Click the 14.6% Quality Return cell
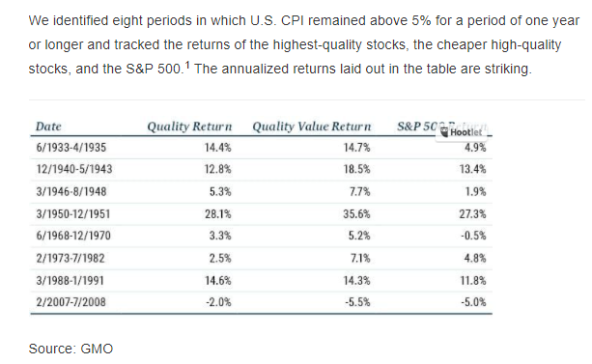The height and width of the screenshot is (364, 592). 218,281
